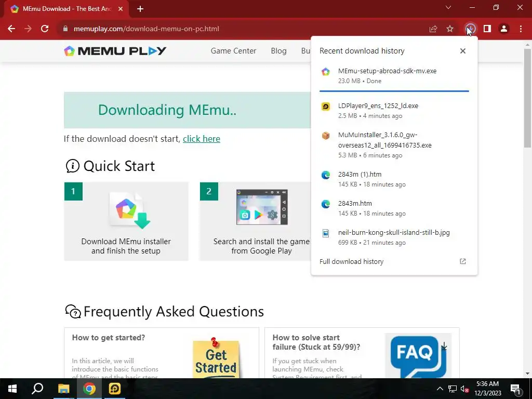Click the 'click here' download link
The height and width of the screenshot is (399, 532).
pos(202,139)
